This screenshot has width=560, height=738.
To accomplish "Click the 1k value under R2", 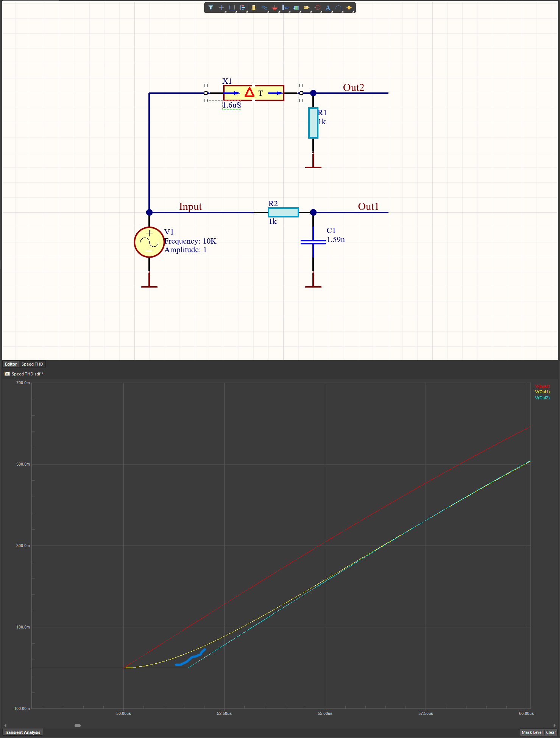I will point(273,222).
